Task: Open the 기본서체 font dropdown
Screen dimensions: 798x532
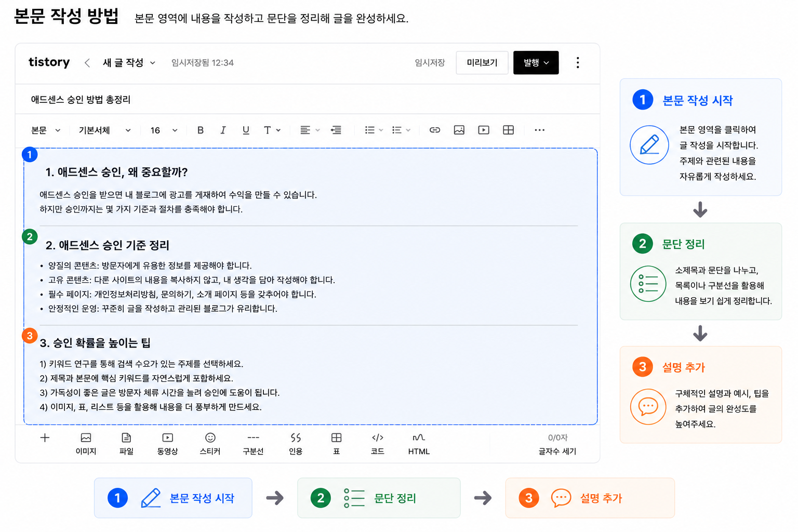Action: pos(104,130)
